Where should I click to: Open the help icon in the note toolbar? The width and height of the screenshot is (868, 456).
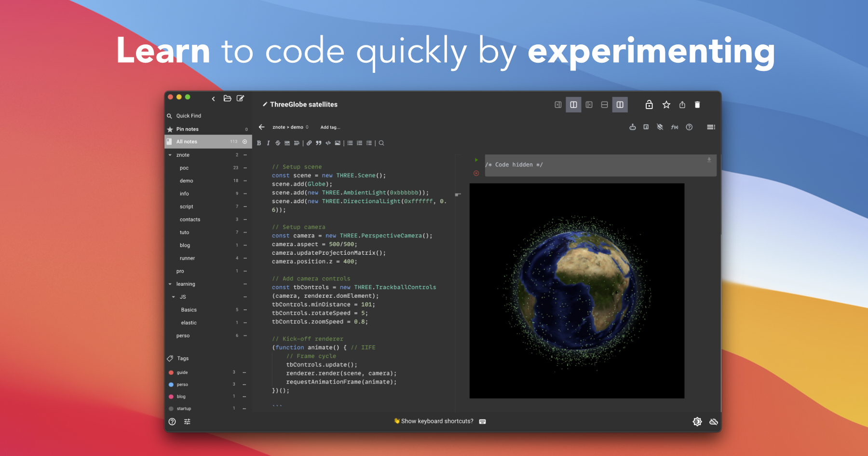point(689,127)
